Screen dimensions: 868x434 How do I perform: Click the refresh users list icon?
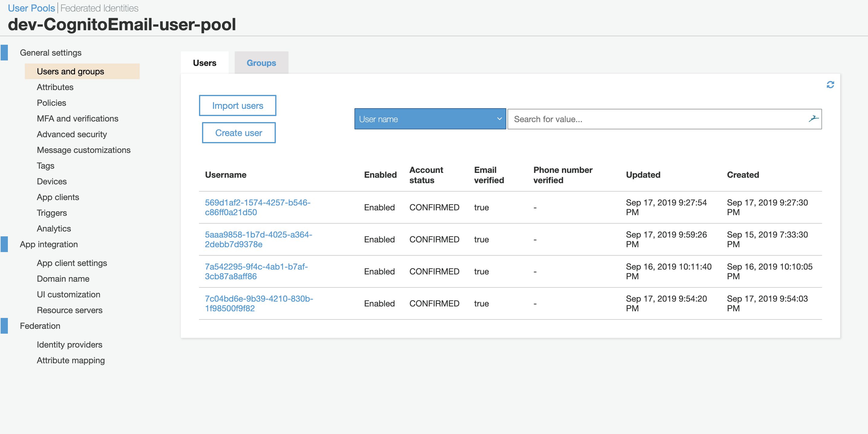pos(830,85)
